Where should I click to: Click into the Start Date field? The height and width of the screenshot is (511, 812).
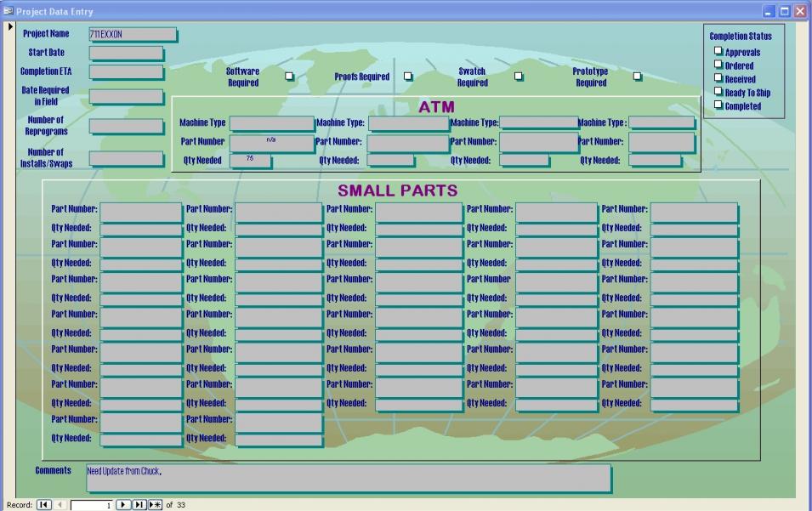point(126,53)
